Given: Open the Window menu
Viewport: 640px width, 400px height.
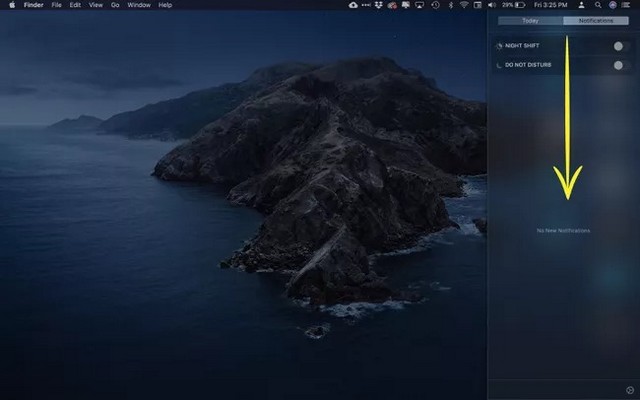Looking at the screenshot, I should pyautogui.click(x=139, y=5).
